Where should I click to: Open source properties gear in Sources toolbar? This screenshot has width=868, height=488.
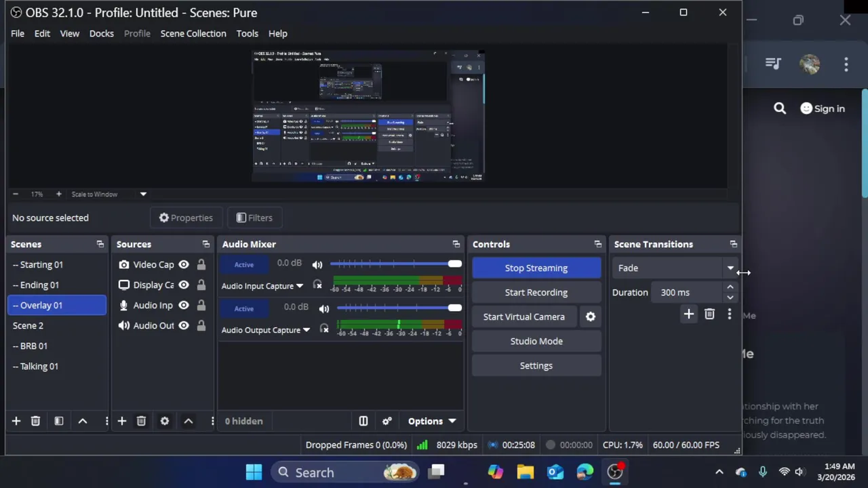[x=165, y=421]
